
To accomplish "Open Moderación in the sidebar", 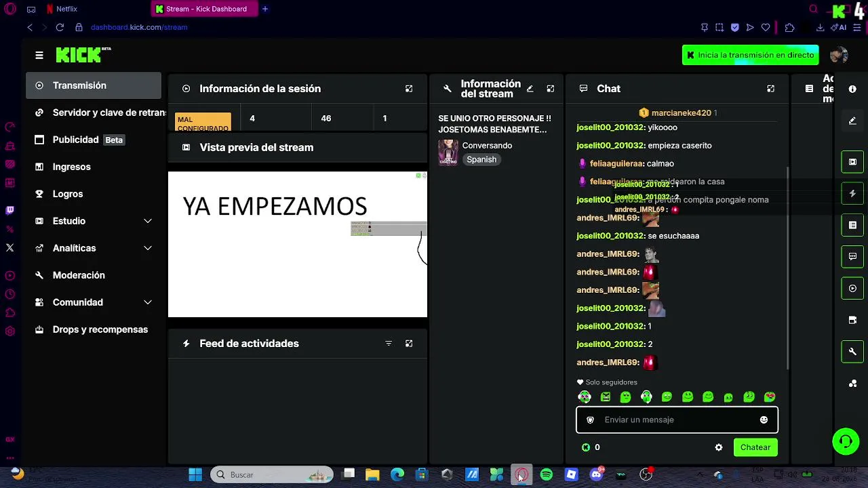I will click(x=94, y=275).
